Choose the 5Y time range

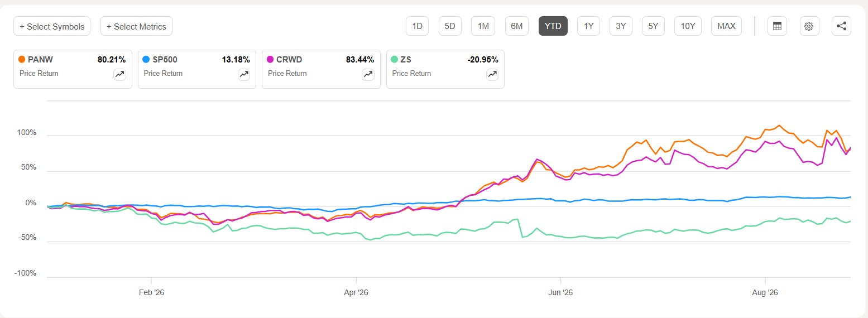[x=653, y=26]
